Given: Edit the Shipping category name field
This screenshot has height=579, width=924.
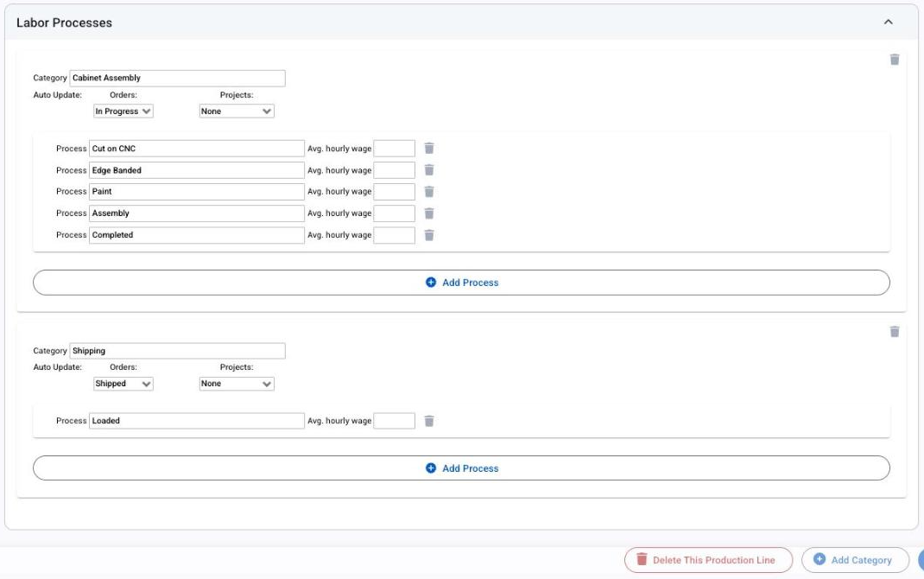Looking at the screenshot, I should click(177, 351).
